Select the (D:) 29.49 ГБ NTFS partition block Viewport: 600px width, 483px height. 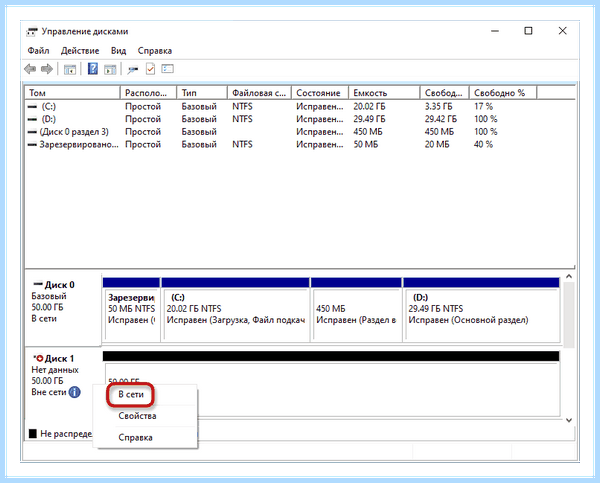(x=481, y=309)
